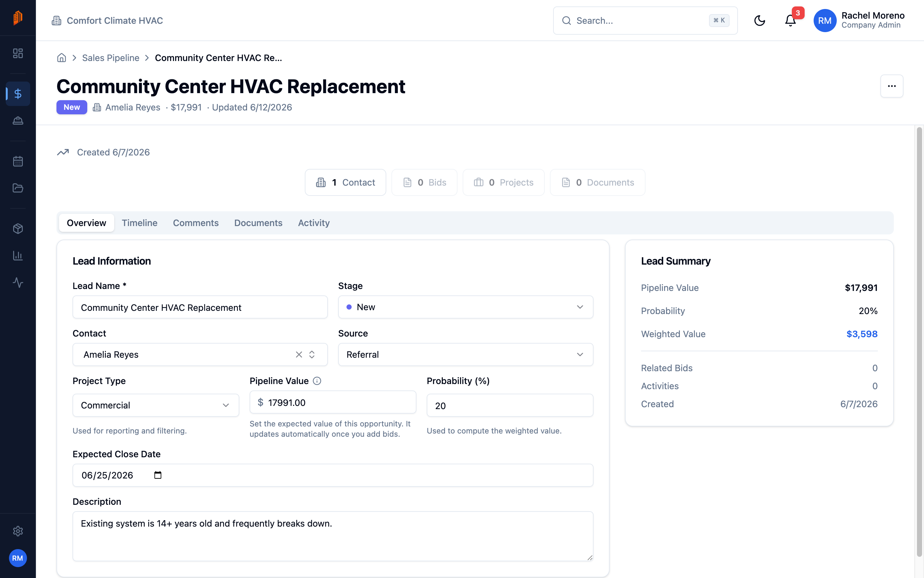924x578 pixels.
Task: Click the trending-up icon beside Created date
Action: tap(63, 152)
